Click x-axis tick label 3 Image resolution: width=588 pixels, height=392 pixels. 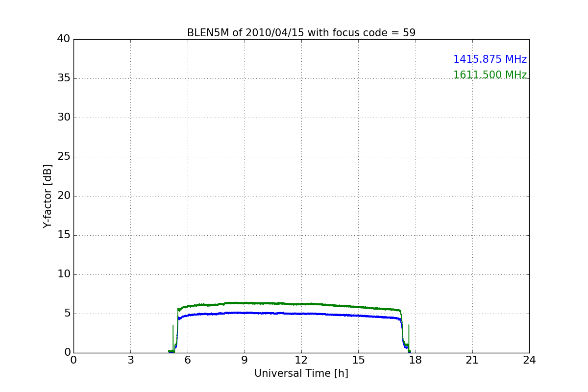(x=130, y=360)
